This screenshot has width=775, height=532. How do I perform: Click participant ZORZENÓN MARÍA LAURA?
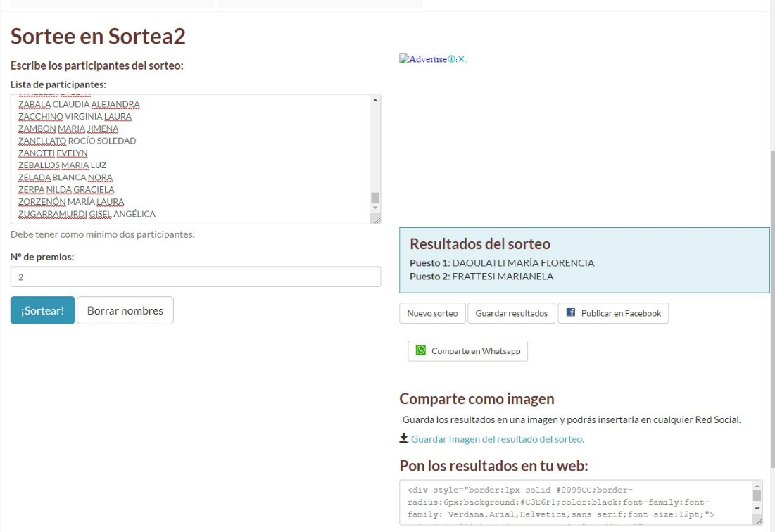[x=71, y=201]
